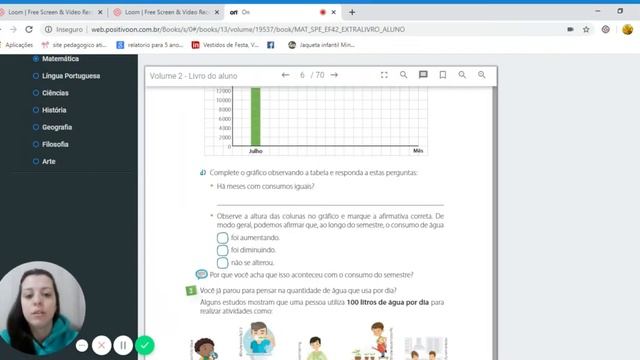Cancel the Loom recording with X button

(x=102, y=345)
